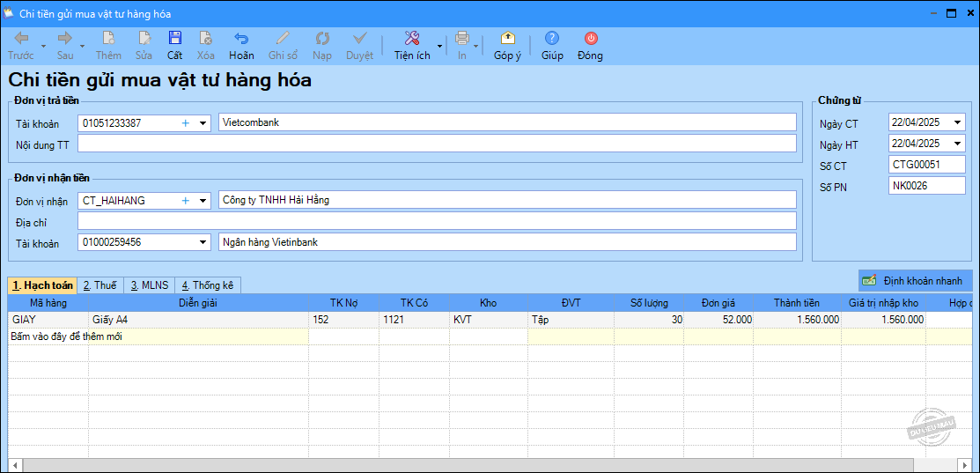Open the Đơn vị nhận CT_HAIHANG dropdown

[x=203, y=201]
